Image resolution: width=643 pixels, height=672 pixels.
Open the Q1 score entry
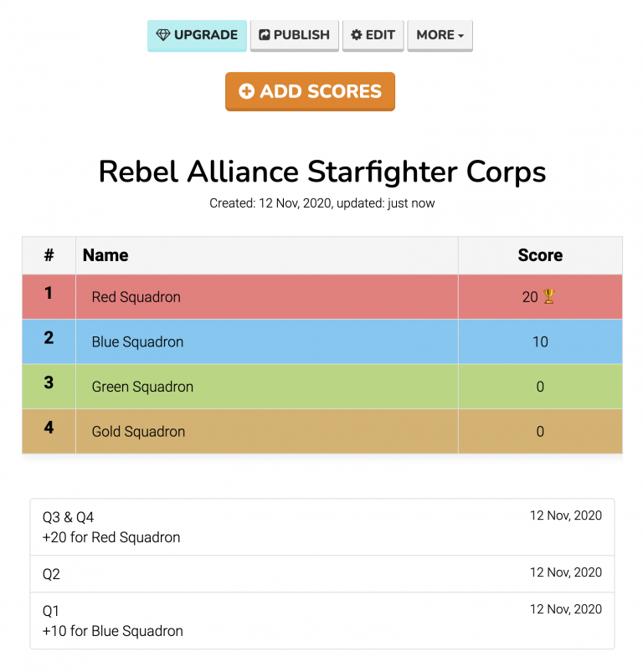[321, 620]
